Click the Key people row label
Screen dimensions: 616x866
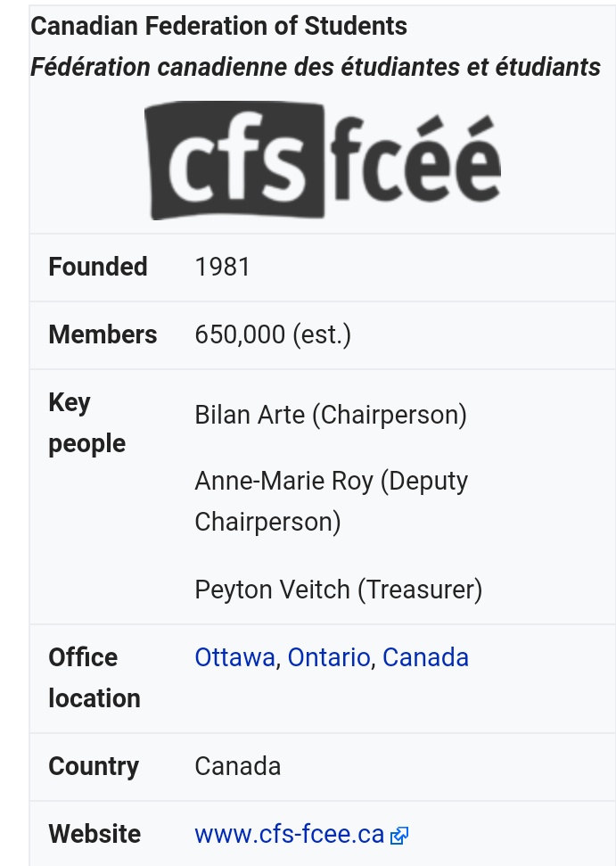[86, 423]
